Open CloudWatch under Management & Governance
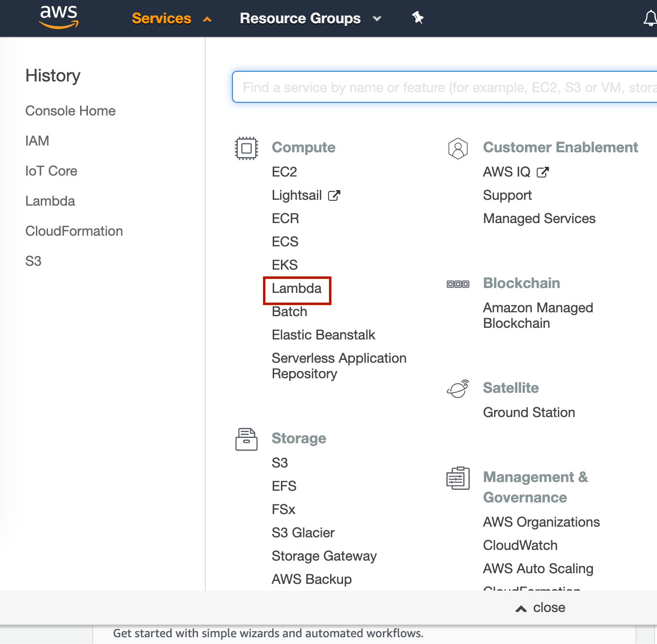The image size is (657, 644). click(x=520, y=546)
